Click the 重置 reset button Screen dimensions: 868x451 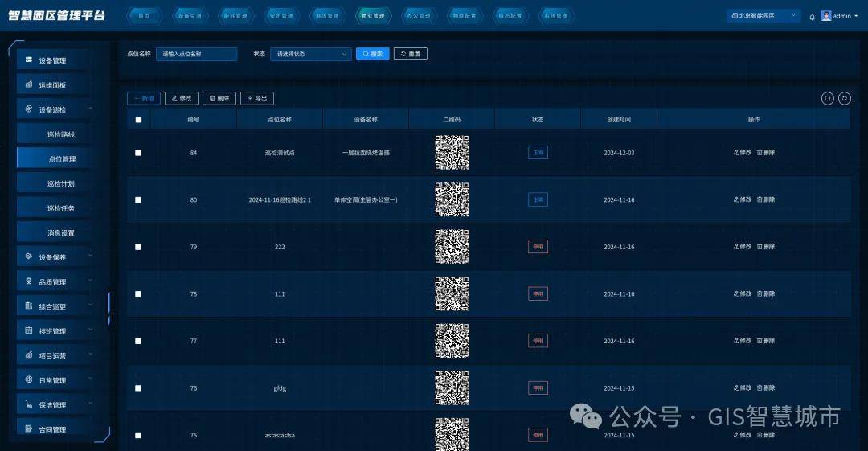[410, 54]
